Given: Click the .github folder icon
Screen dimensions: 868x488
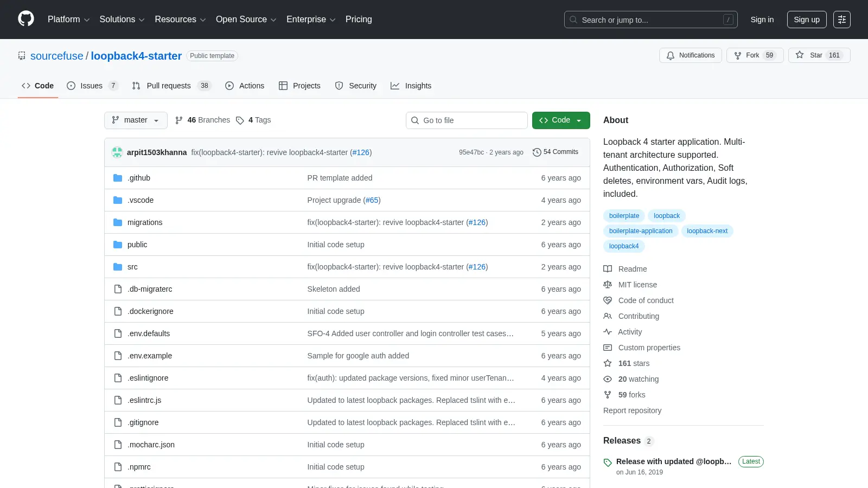Looking at the screenshot, I should point(118,178).
